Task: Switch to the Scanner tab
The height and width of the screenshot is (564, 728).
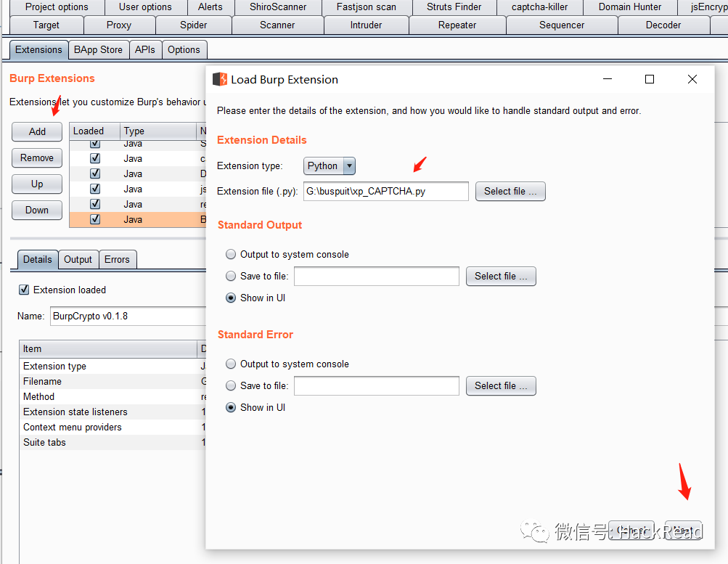Action: click(x=277, y=25)
